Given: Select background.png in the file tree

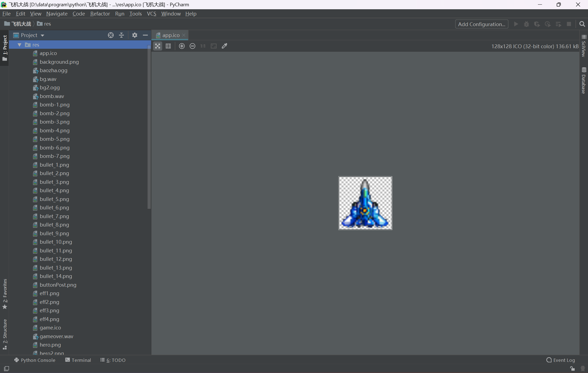Looking at the screenshot, I should coord(59,62).
